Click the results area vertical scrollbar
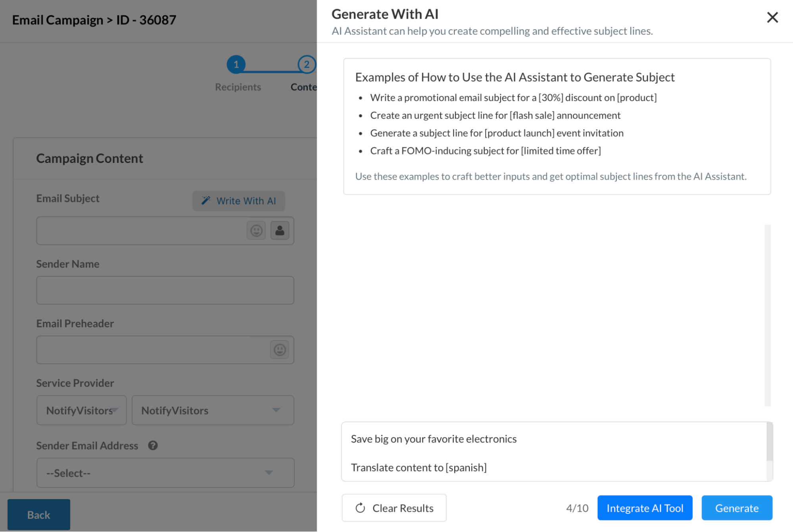The height and width of the screenshot is (532, 793). pos(767,315)
